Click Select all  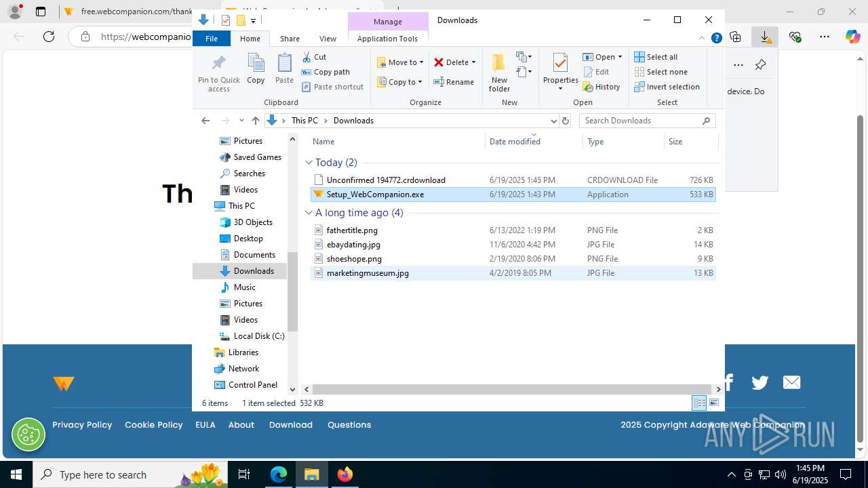(x=656, y=57)
